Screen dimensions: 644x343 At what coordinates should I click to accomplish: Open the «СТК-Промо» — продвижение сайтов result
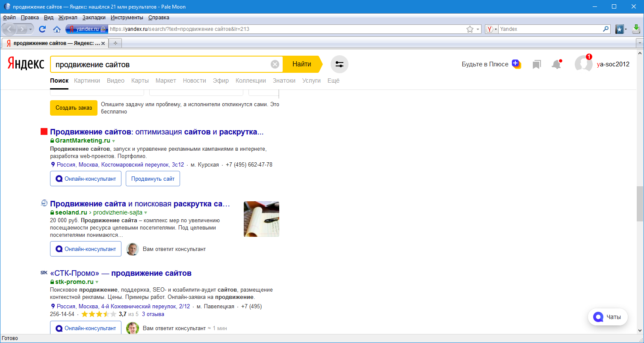(121, 273)
